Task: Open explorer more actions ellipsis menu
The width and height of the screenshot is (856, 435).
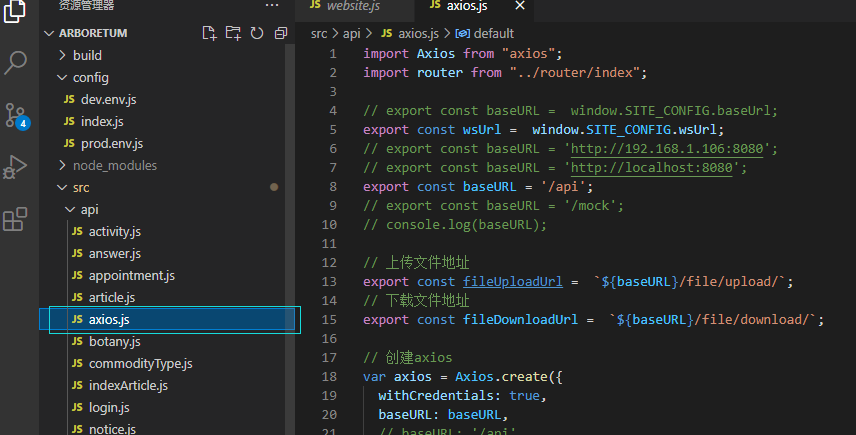Action: [272, 5]
